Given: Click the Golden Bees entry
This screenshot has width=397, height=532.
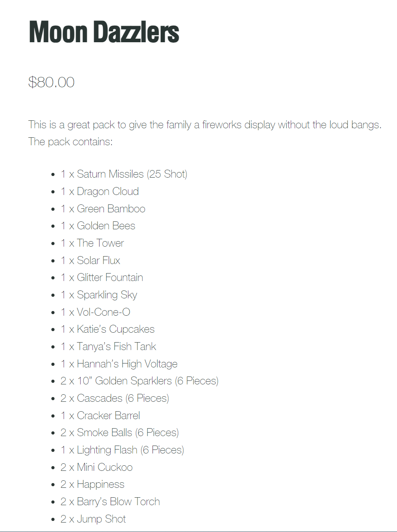Looking at the screenshot, I should (98, 226).
